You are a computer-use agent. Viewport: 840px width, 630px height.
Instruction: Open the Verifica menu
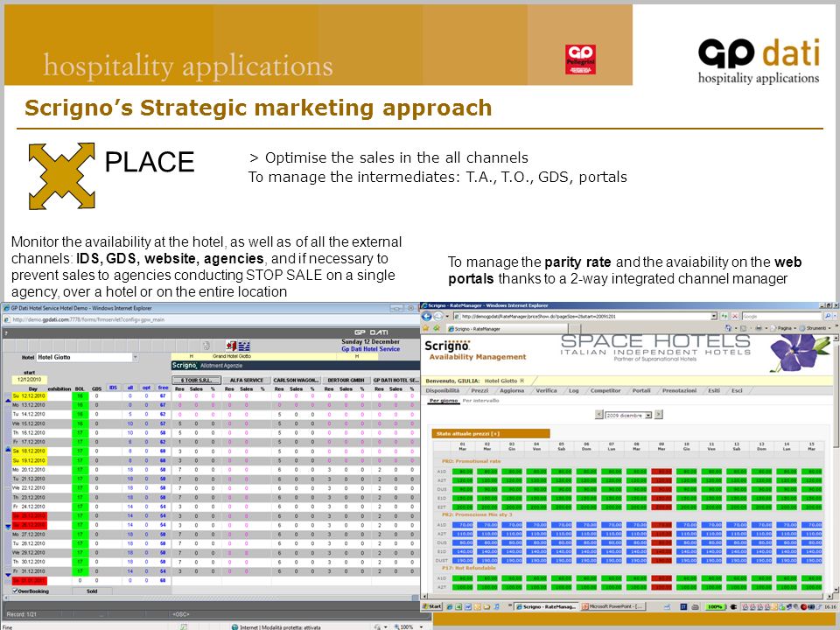click(x=546, y=390)
